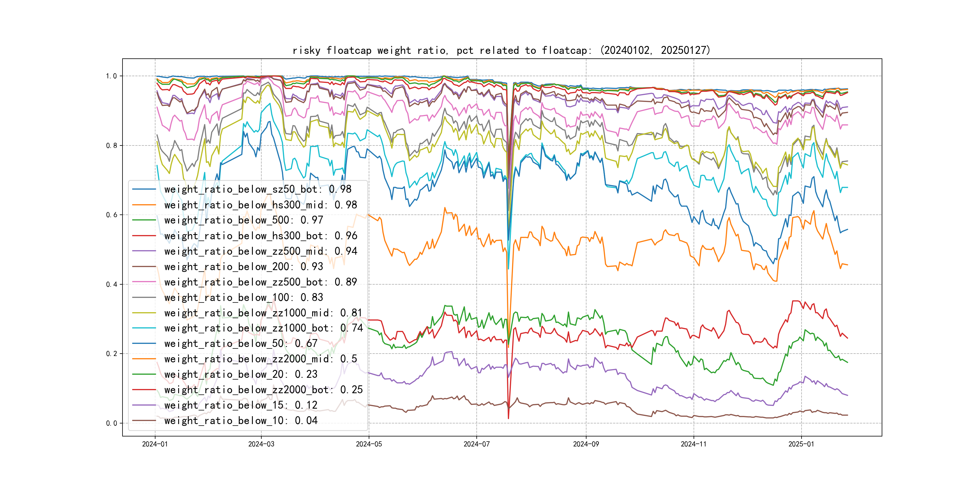Click legend entry weight_ratio_below_200
The width and height of the screenshot is (980, 490).
click(243, 266)
